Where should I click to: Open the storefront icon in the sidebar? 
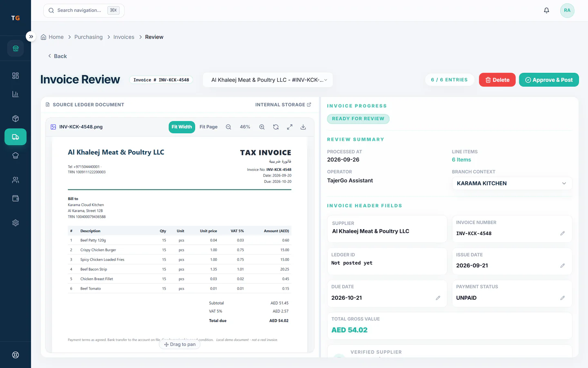click(16, 49)
